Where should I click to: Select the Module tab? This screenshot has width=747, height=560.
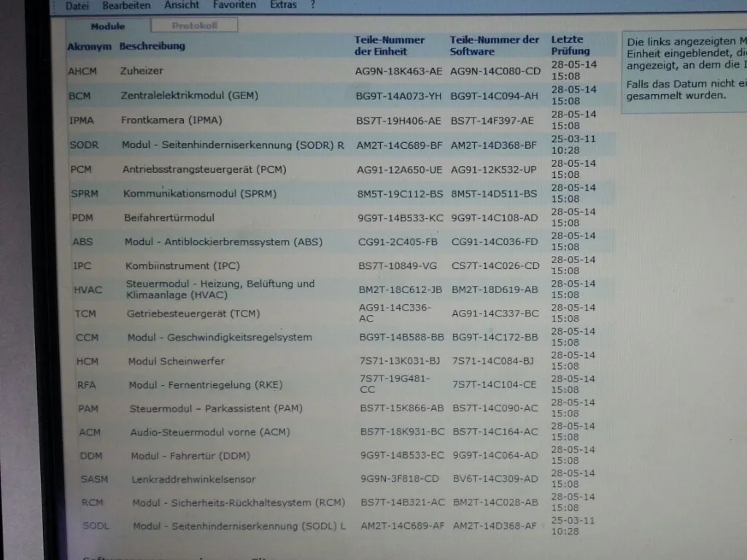pos(107,26)
